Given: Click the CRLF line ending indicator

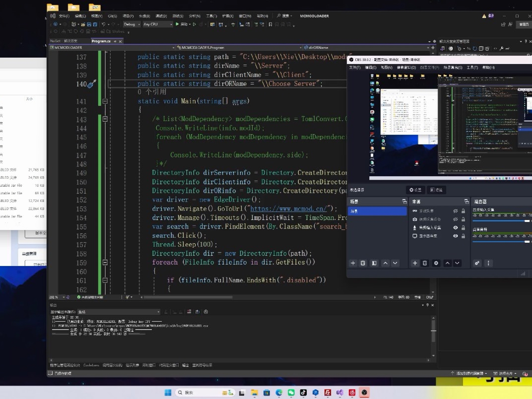Looking at the screenshot, I should click(429, 297).
